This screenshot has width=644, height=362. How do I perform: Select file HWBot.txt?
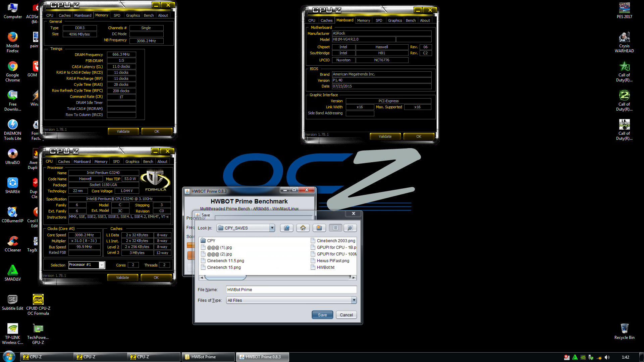[x=323, y=267]
